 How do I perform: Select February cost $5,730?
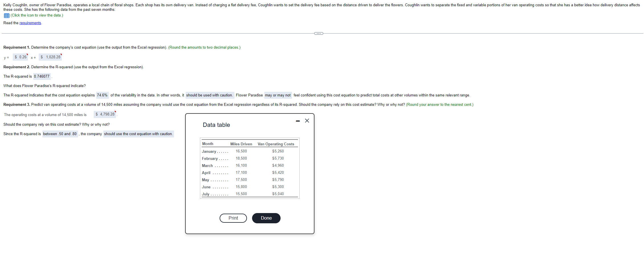278,158
